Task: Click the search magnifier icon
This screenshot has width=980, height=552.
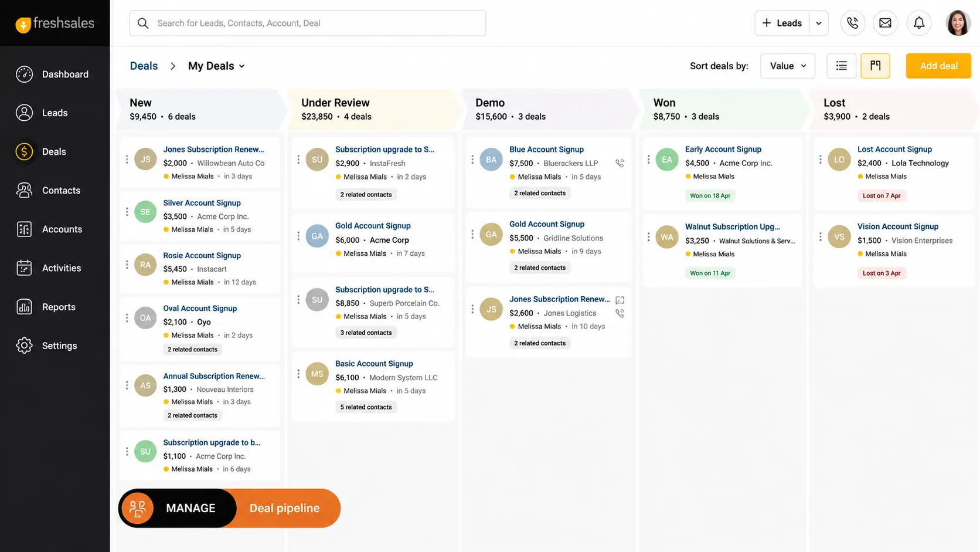Action: [143, 23]
